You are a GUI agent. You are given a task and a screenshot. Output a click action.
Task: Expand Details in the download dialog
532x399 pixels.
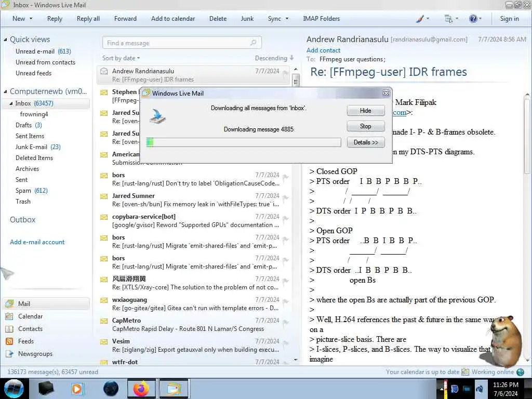[x=366, y=142]
